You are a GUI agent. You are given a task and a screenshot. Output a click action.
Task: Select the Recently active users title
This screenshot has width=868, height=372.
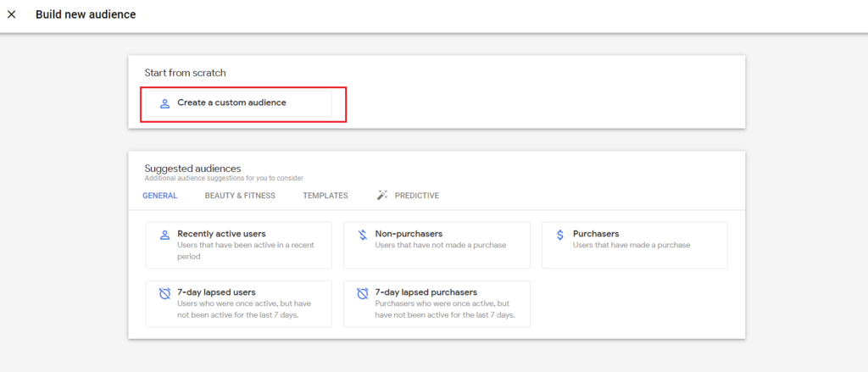(221, 233)
